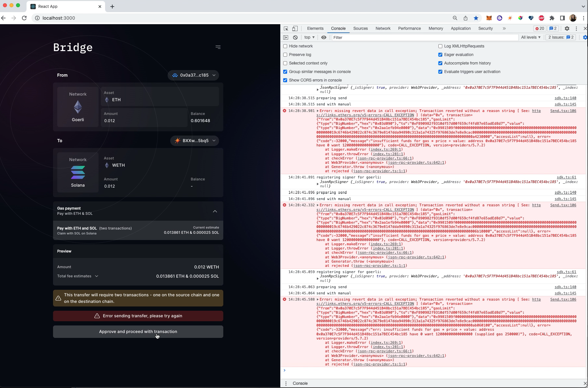Image resolution: width=588 pixels, height=388 pixels.
Task: Open the Adblock Plus extension
Action: tap(542, 18)
